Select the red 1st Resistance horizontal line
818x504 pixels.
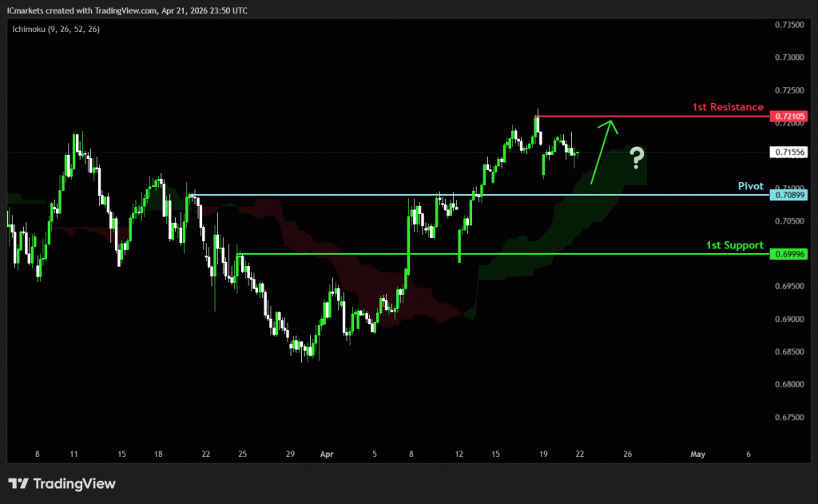pos(655,117)
